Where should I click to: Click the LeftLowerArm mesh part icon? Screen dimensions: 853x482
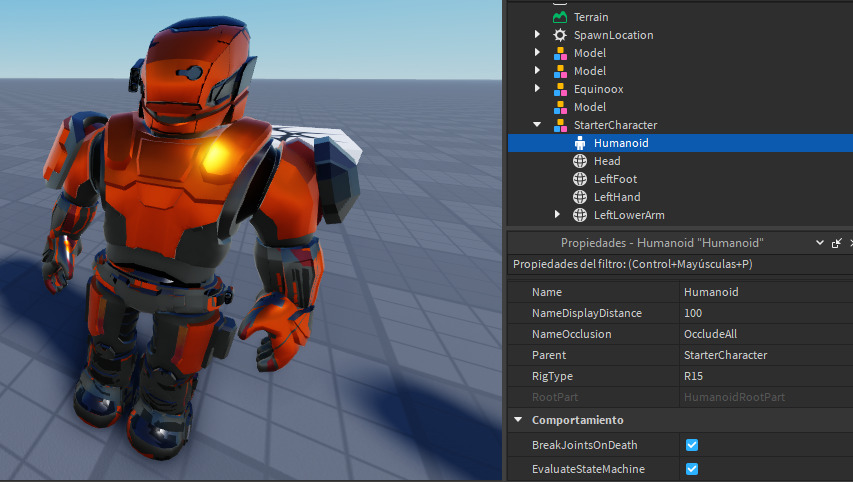(580, 215)
